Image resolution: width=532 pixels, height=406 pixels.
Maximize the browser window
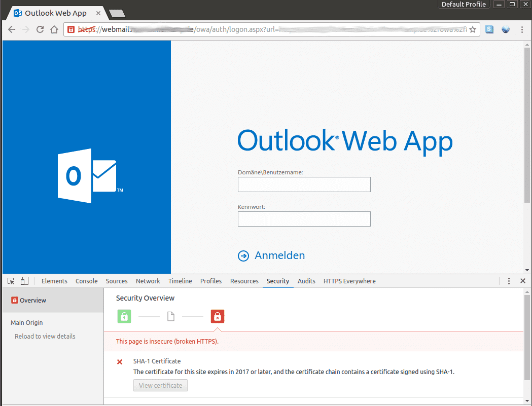click(512, 5)
